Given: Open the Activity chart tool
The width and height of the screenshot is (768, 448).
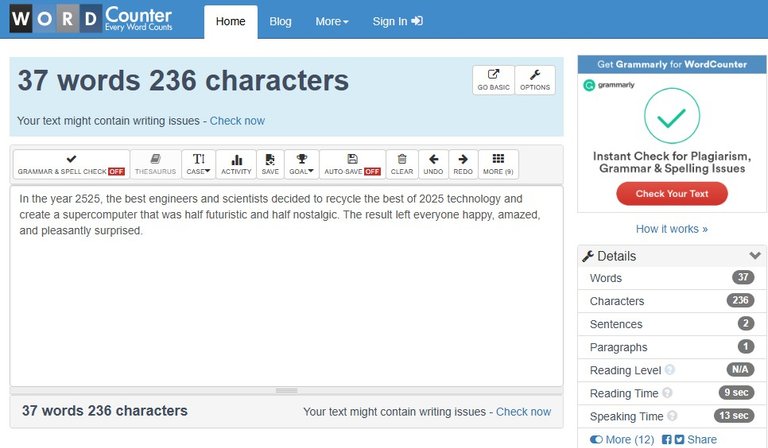Looking at the screenshot, I should coord(236,165).
